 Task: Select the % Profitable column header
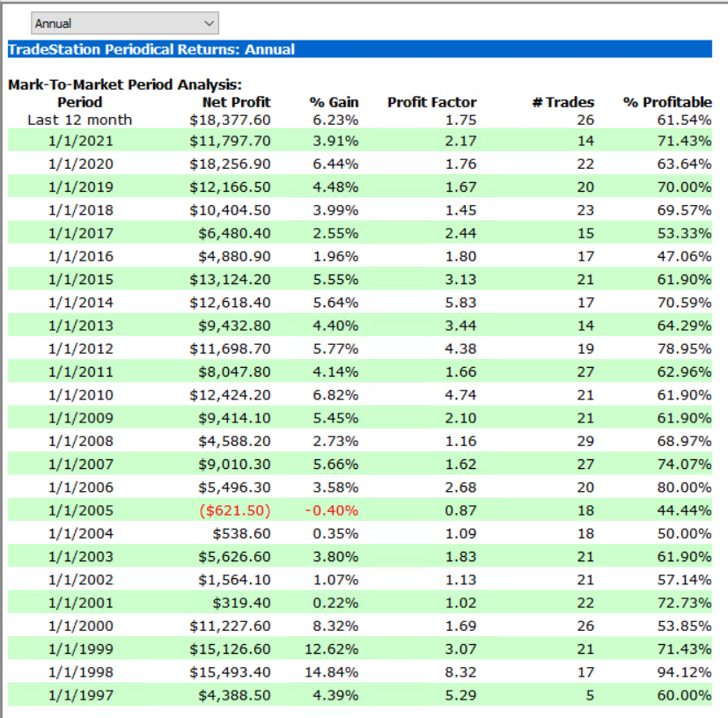click(x=667, y=102)
